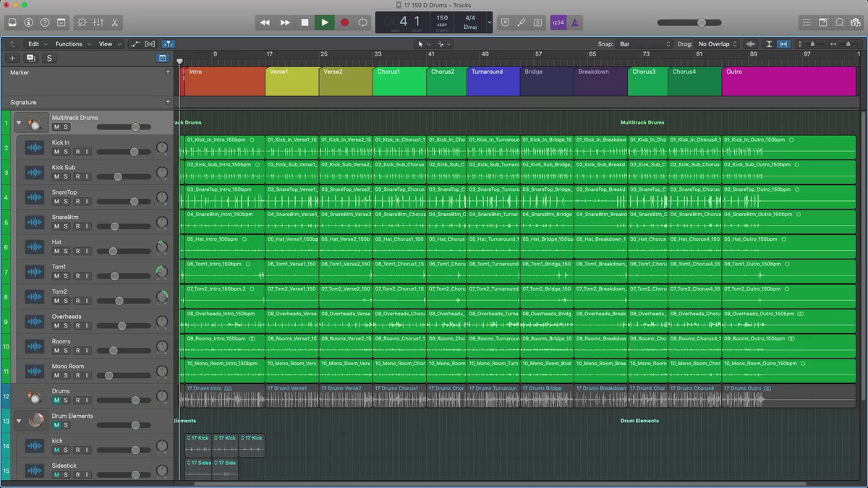The height and width of the screenshot is (488, 868).
Task: Start playback with the Play button
Action: (x=324, y=22)
